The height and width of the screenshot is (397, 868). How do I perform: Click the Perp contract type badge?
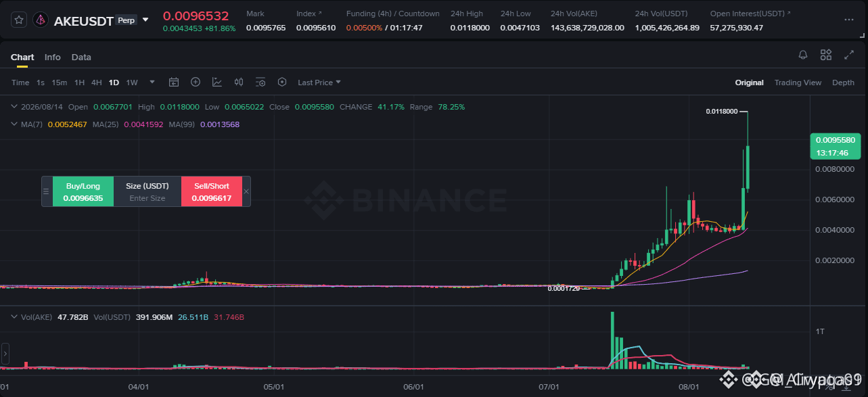pos(125,20)
